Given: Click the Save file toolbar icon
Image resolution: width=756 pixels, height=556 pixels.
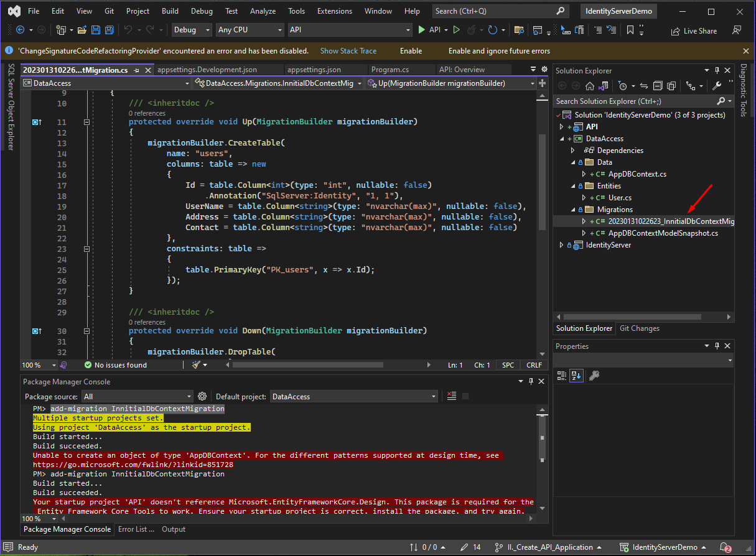Looking at the screenshot, I should click(95, 30).
